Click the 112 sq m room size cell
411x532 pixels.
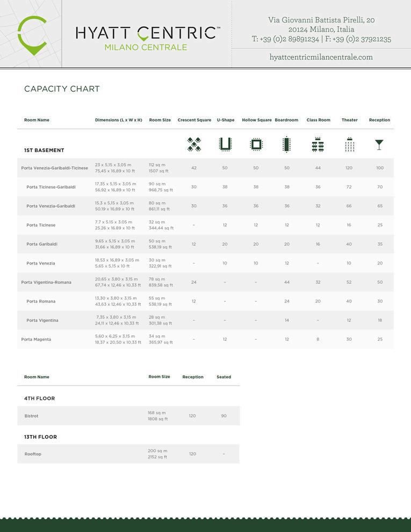pyautogui.click(x=157, y=164)
